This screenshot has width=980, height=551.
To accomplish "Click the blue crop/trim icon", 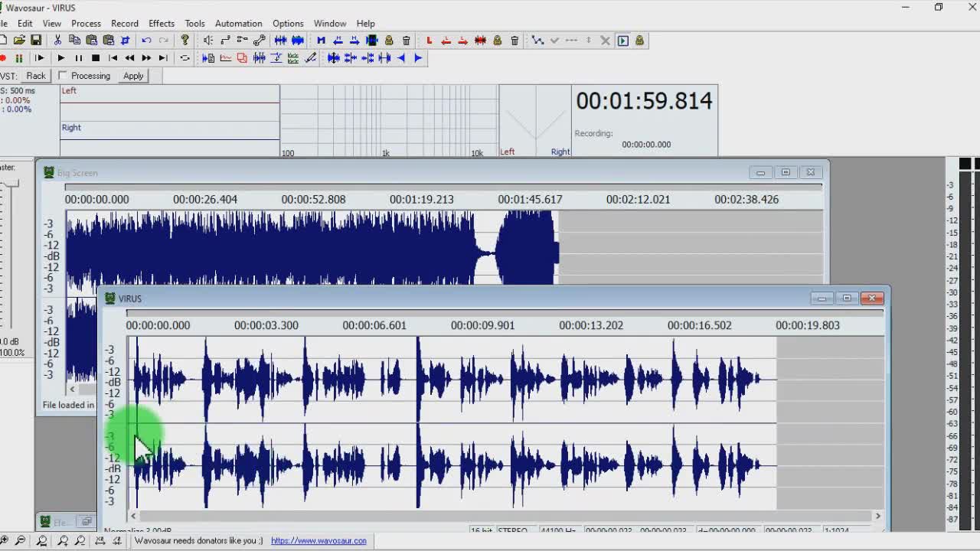I will click(x=125, y=40).
